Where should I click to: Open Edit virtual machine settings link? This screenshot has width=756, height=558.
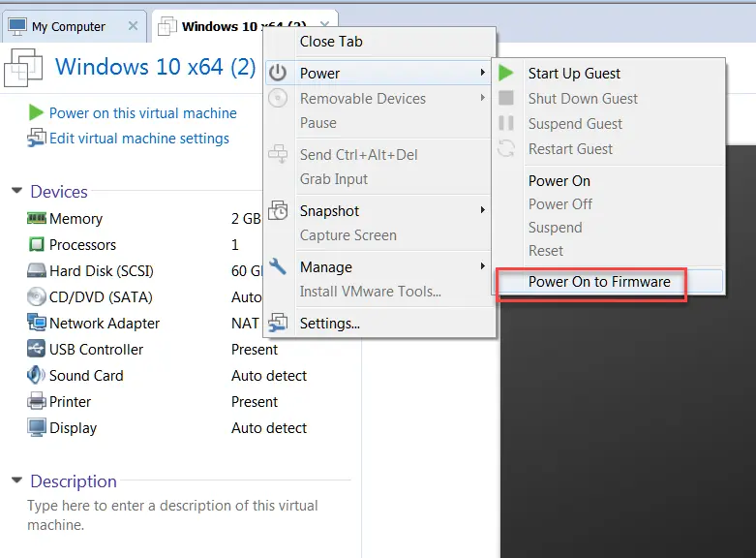coord(139,139)
